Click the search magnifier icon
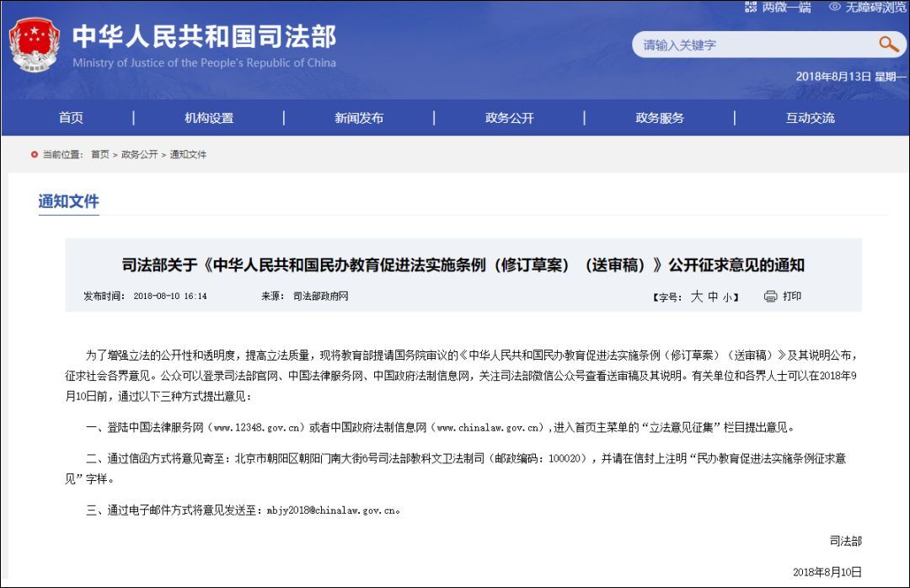Viewport: 910px width, 588px height. tap(888, 45)
